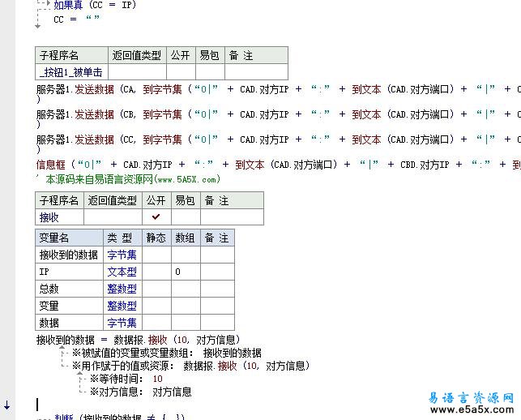
Task: Click 返回值类型 cell of 接收 row
Action: (x=113, y=216)
